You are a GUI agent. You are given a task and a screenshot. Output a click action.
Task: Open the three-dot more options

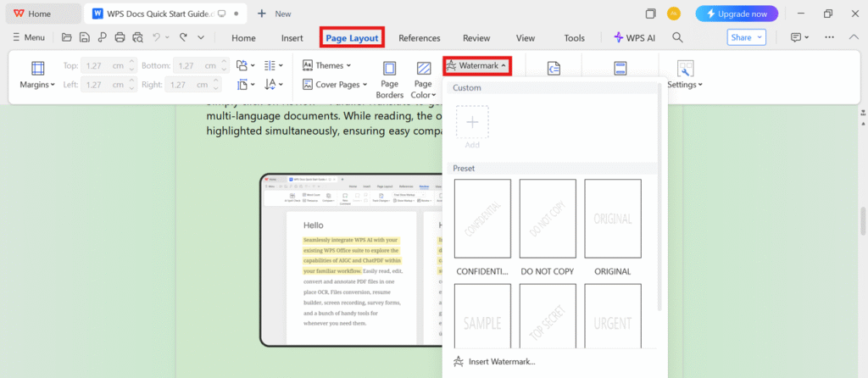point(829,37)
